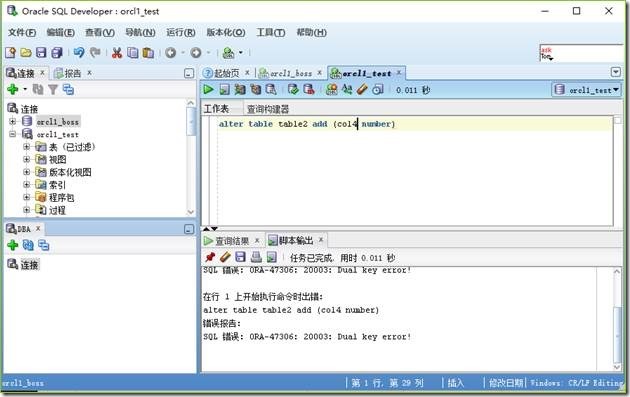The image size is (630, 397).
Task: Click the search field in top right
Action: pyautogui.click(x=581, y=53)
